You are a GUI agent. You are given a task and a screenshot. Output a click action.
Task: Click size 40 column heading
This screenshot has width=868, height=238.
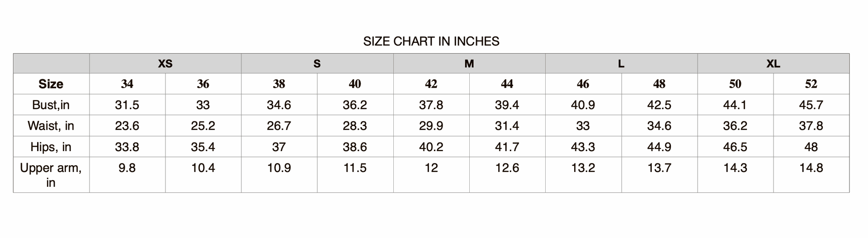click(355, 84)
